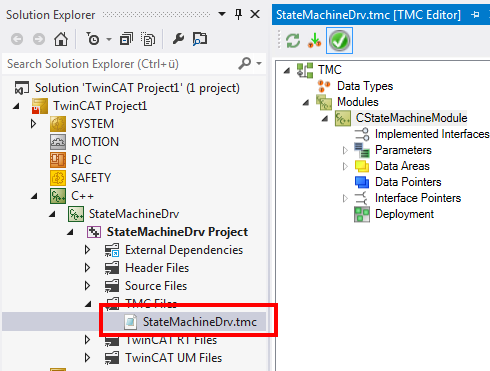Expand the Data Areas node
The width and height of the screenshot is (490, 371).
[x=345, y=166]
